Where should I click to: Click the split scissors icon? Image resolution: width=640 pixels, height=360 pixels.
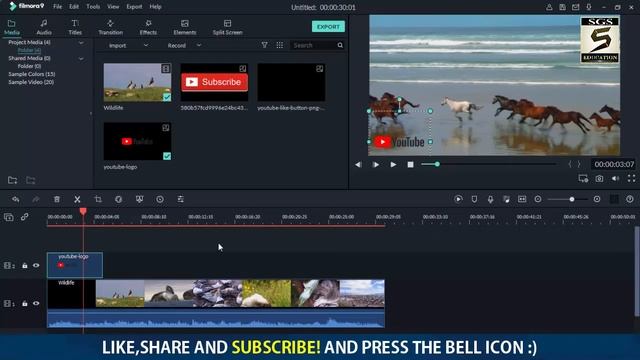(77, 199)
